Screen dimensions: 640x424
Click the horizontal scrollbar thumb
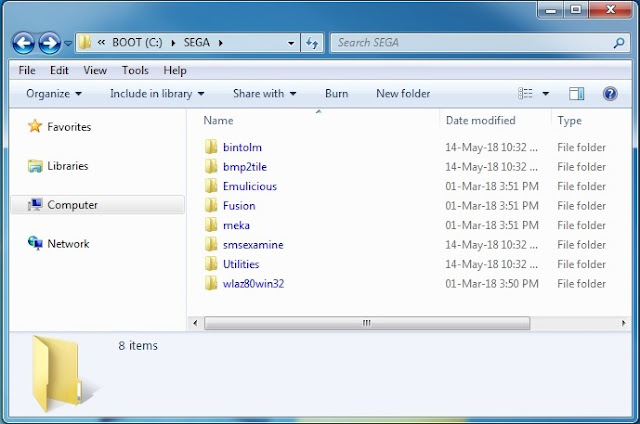pos(367,323)
